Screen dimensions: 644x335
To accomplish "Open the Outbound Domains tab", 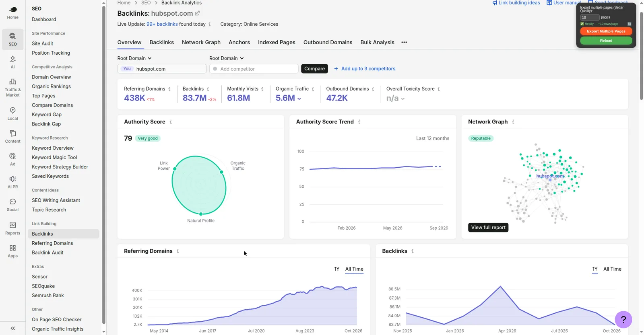I will point(328,42).
